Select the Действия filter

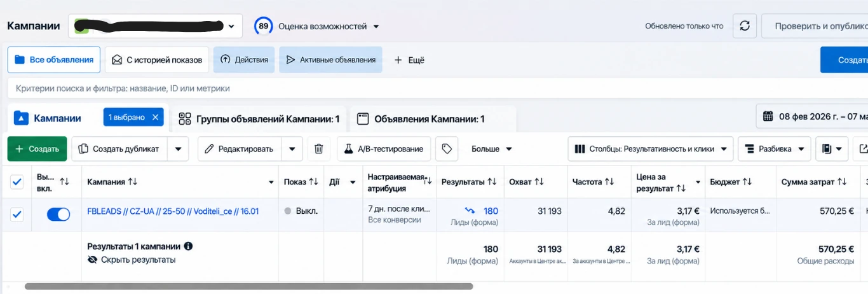244,60
